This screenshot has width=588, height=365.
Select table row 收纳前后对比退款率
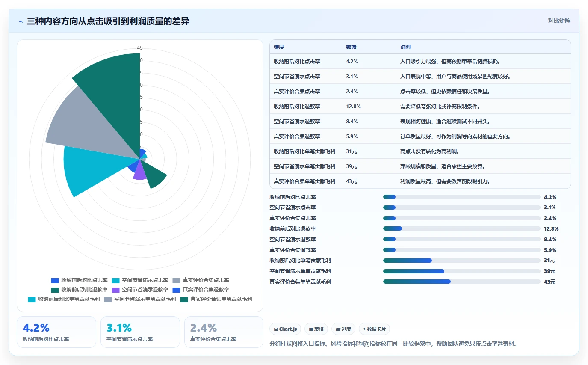pyautogui.click(x=420, y=107)
